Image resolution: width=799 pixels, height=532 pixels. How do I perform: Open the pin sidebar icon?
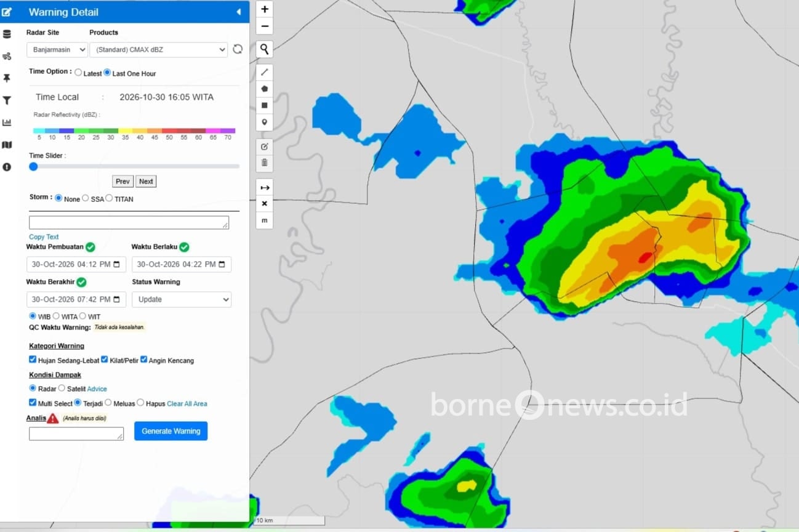point(7,78)
